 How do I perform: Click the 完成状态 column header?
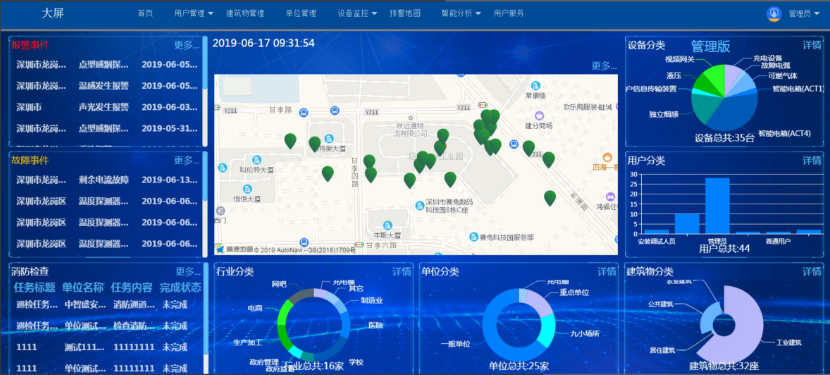181,288
